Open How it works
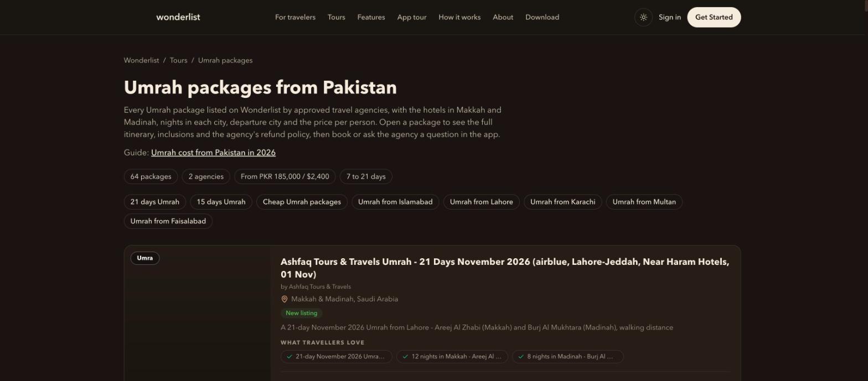The image size is (868, 381). point(459,17)
